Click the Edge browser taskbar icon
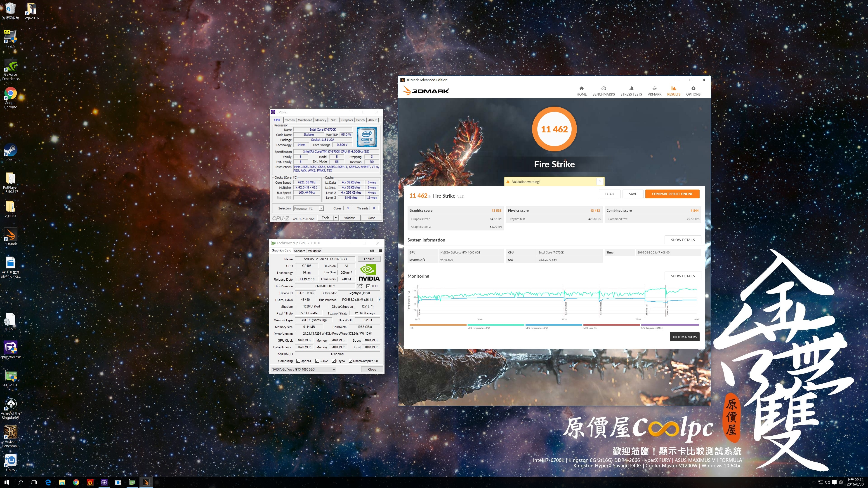The width and height of the screenshot is (868, 488). click(48, 482)
